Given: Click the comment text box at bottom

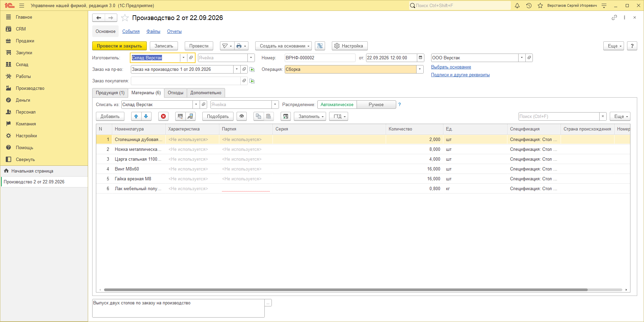Looking at the screenshot, I should [178, 308].
